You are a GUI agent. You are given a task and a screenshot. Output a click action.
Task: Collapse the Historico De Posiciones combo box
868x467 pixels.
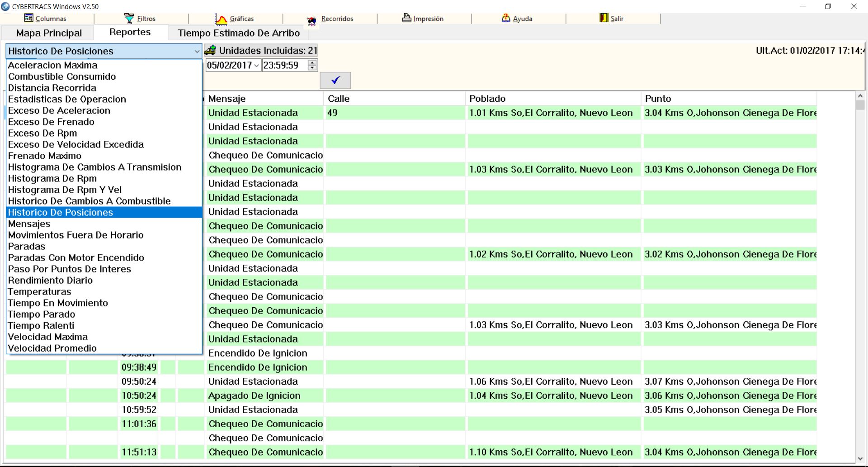click(x=197, y=51)
